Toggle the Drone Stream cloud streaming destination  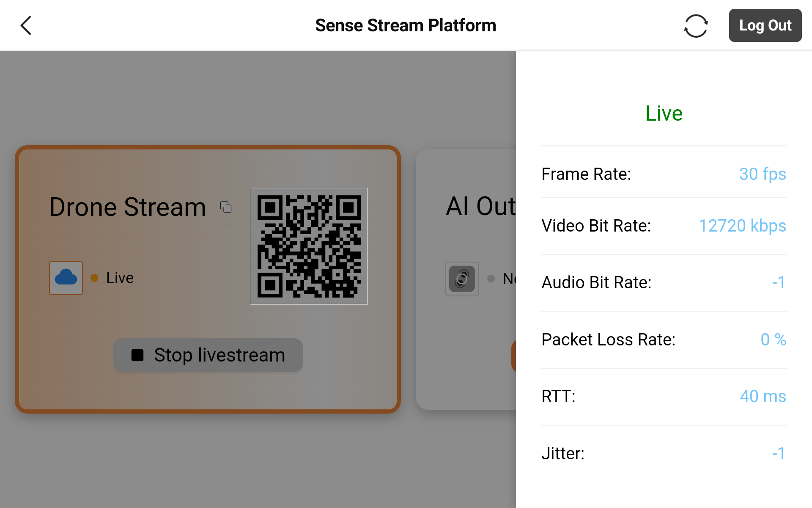pyautogui.click(x=66, y=278)
